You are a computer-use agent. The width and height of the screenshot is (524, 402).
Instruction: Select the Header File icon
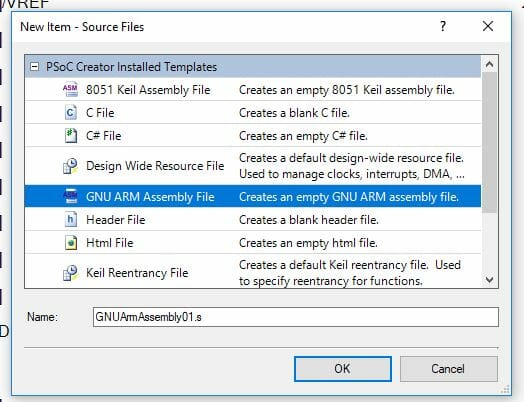click(x=71, y=220)
